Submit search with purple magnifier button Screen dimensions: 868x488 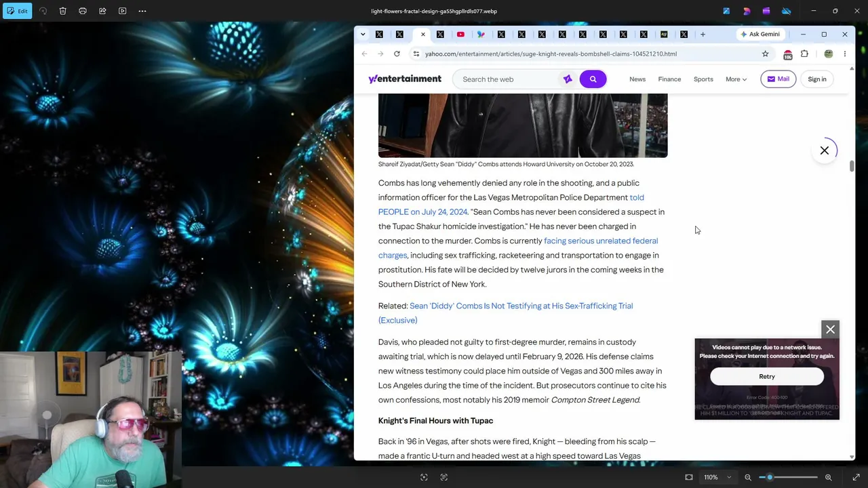click(x=593, y=79)
